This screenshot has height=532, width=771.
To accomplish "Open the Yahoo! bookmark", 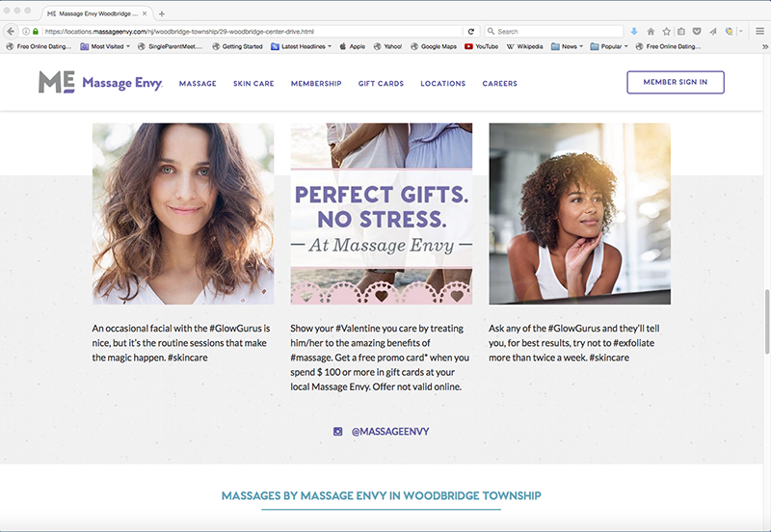I will pos(387,46).
